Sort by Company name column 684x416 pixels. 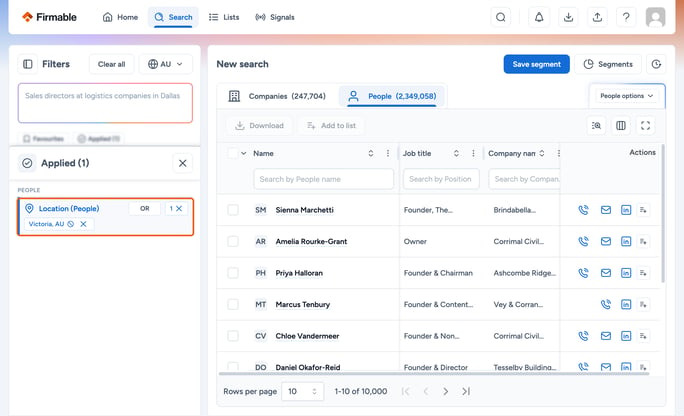(x=542, y=153)
